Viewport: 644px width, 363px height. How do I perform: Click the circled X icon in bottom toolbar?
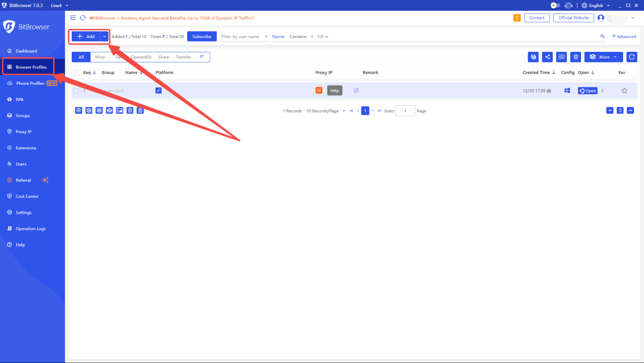pos(89,110)
